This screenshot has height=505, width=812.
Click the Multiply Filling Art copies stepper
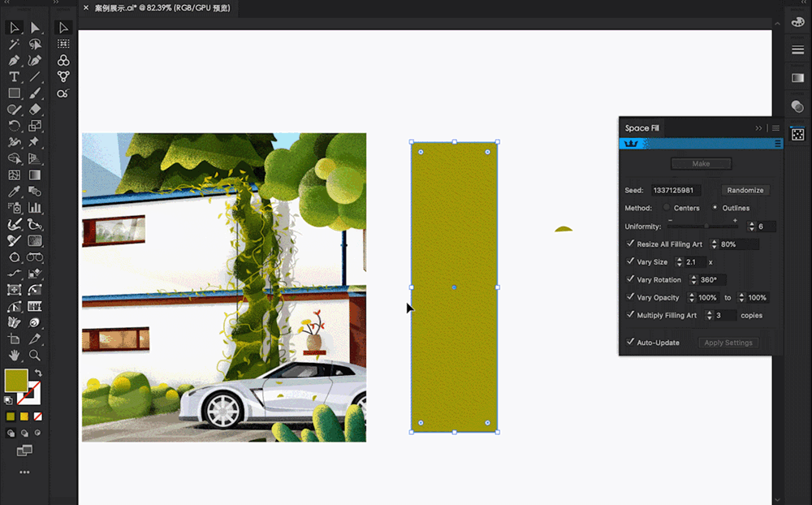click(x=710, y=315)
